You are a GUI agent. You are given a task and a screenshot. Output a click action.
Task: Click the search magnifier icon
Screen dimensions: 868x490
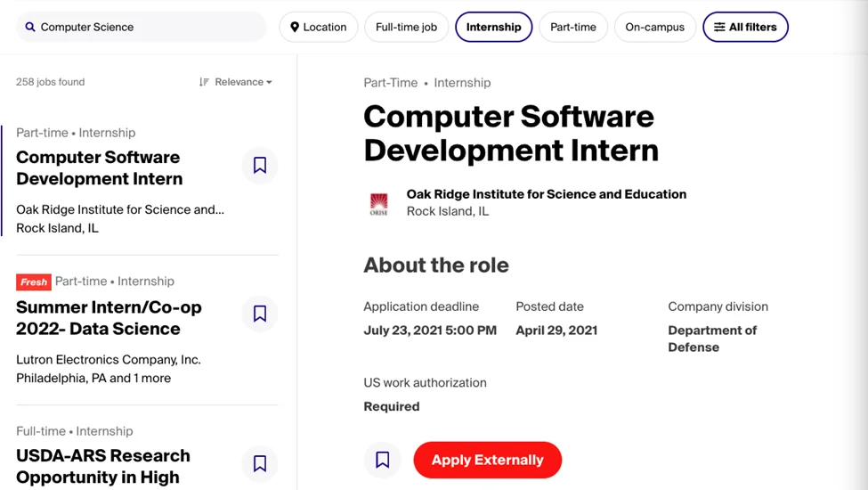pyautogui.click(x=30, y=28)
